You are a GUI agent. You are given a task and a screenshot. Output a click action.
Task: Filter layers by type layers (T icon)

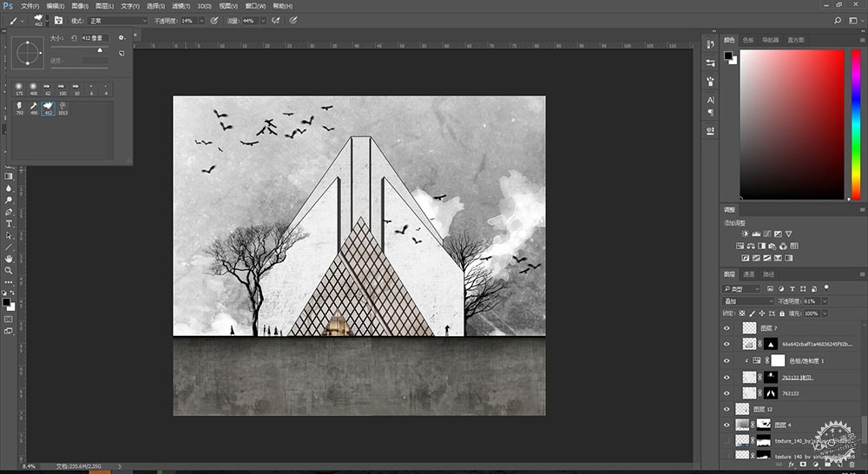(792, 288)
